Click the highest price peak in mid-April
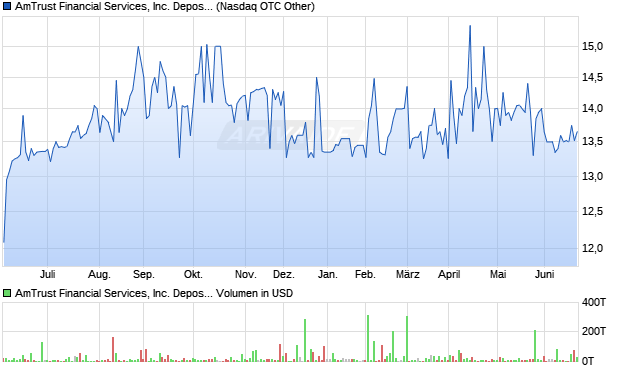620x371 pixels. pos(470,26)
